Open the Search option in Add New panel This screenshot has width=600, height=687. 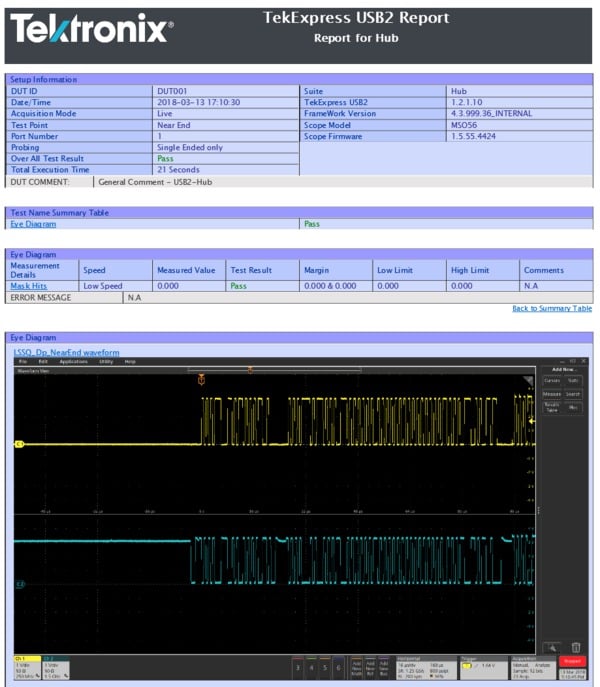573,394
